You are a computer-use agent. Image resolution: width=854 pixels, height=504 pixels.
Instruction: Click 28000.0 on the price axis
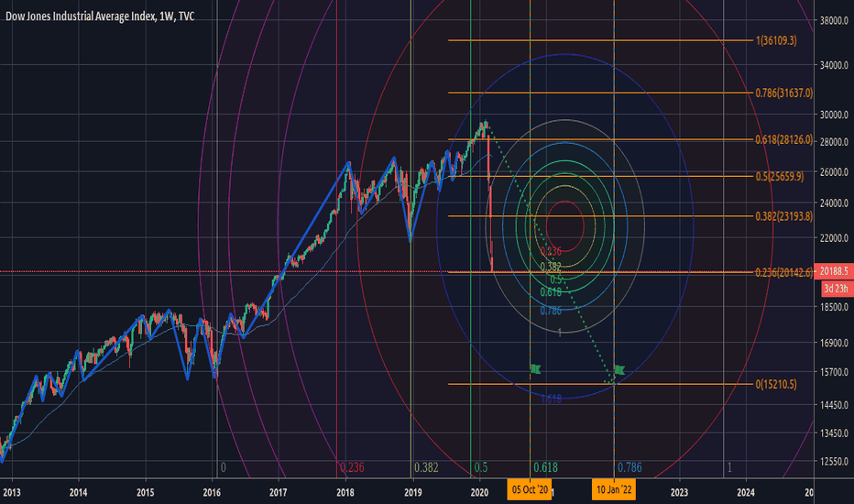click(834, 142)
